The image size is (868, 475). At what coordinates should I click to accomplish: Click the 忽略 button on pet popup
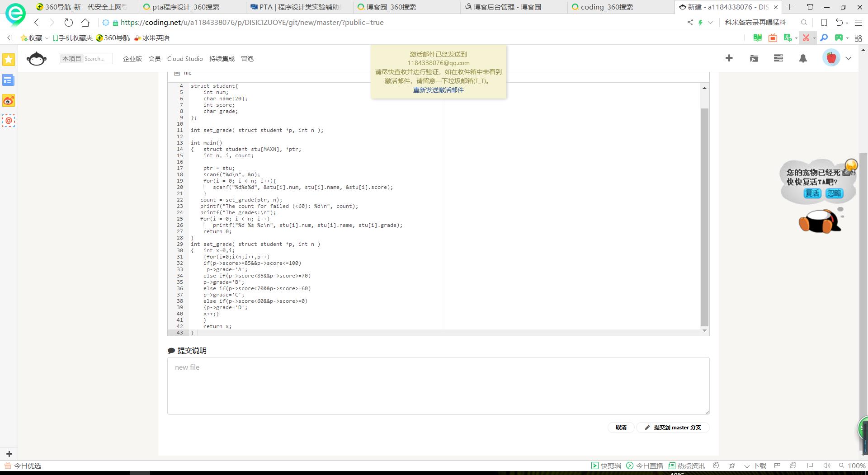click(x=834, y=193)
